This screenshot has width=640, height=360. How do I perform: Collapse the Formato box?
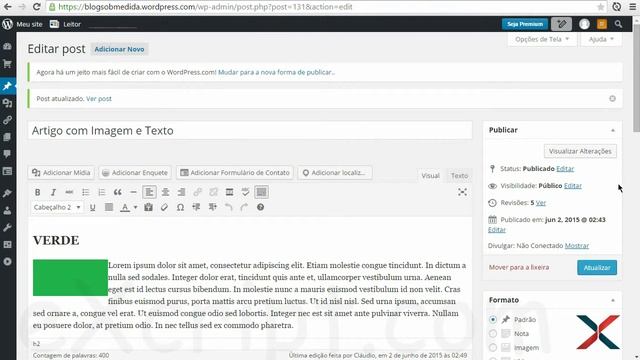click(x=613, y=300)
